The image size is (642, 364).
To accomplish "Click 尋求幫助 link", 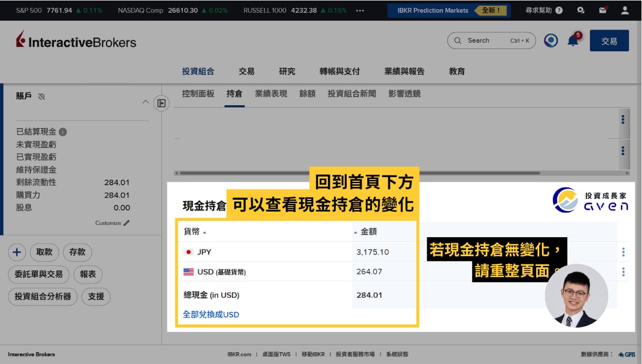I will tap(540, 10).
